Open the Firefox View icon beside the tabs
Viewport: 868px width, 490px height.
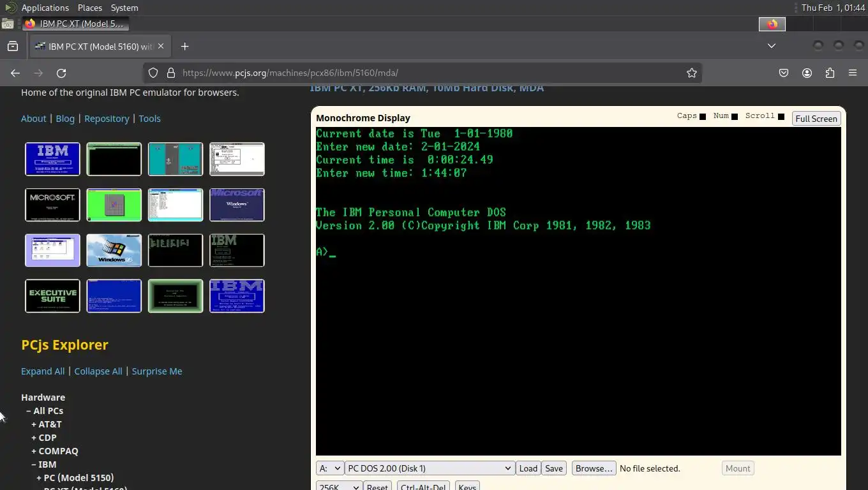[13, 46]
